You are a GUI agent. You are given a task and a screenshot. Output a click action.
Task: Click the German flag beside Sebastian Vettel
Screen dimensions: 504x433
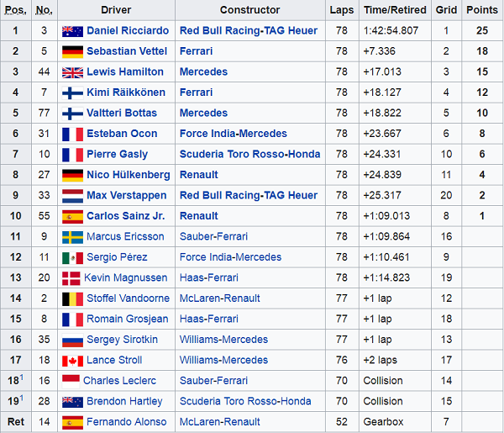(x=72, y=52)
